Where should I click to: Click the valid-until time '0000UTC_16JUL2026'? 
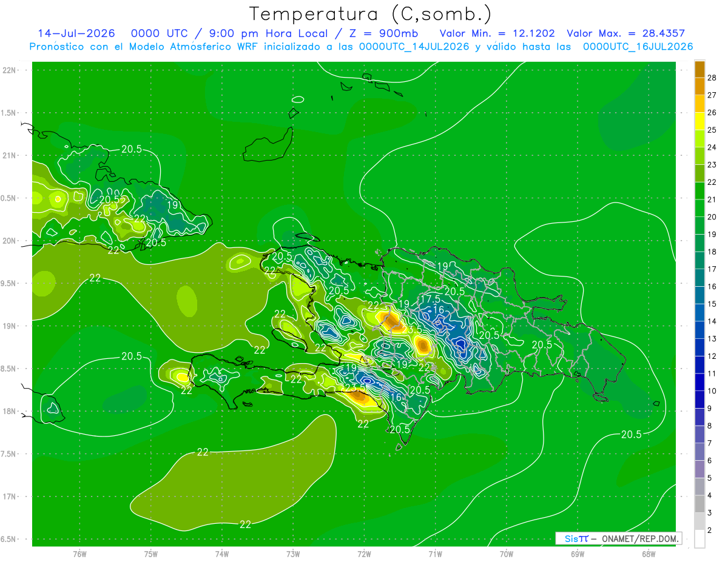tap(638, 47)
